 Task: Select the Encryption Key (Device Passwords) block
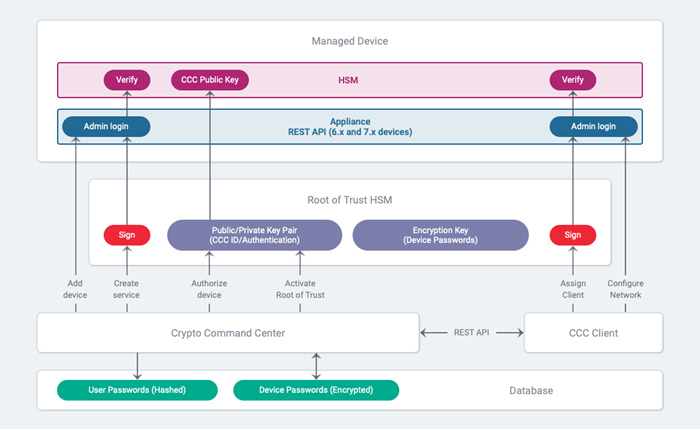point(440,235)
